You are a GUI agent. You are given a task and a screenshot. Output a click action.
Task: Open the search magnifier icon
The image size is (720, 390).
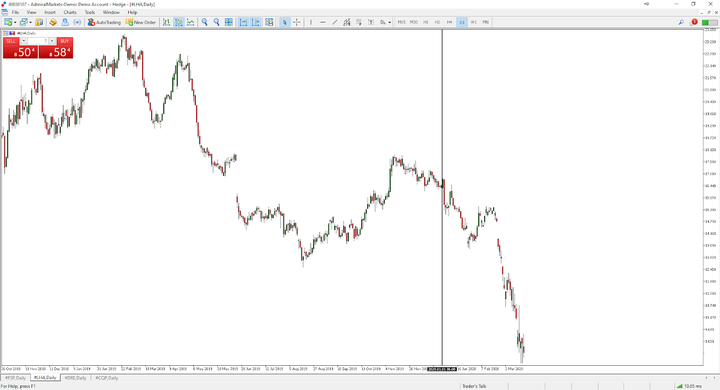click(x=681, y=22)
